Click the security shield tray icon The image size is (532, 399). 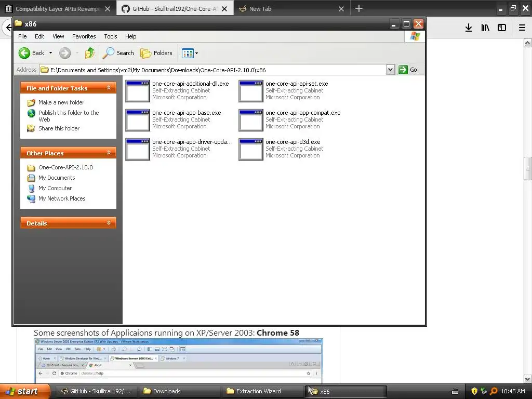click(474, 391)
